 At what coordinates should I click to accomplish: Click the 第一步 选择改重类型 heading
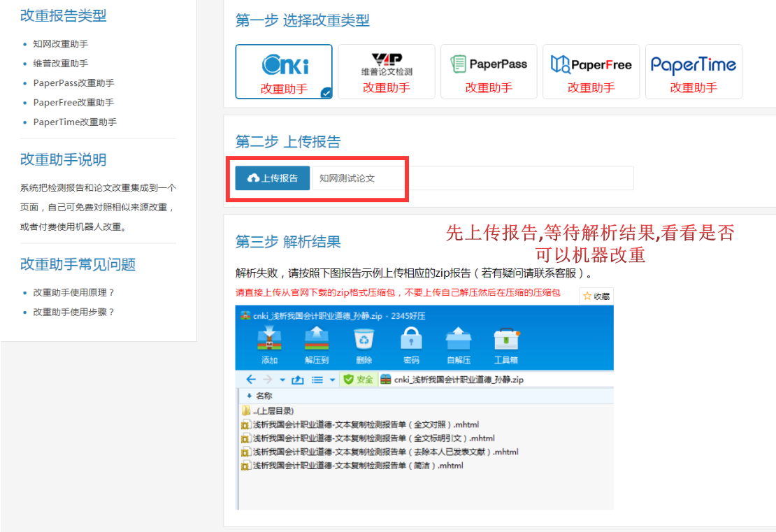pyautogui.click(x=303, y=20)
